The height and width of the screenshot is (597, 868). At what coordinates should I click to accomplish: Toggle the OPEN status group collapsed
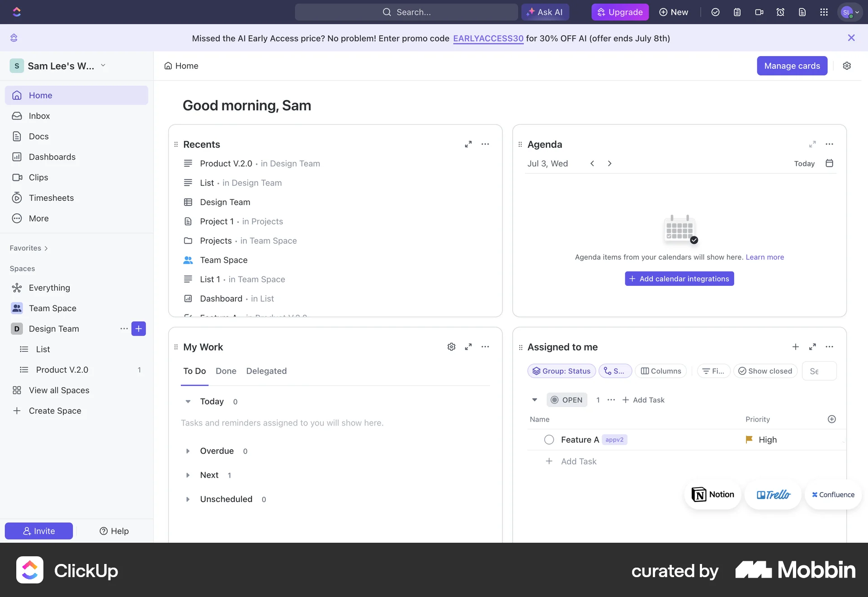(534, 400)
